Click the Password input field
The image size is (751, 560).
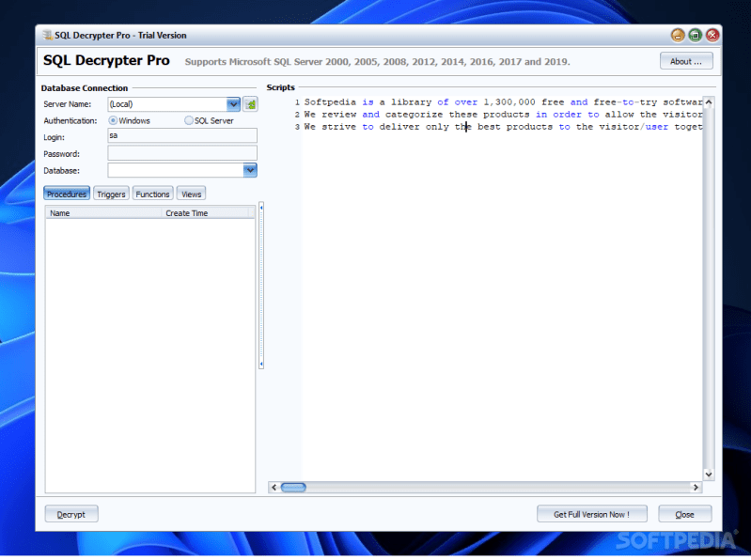coord(182,153)
